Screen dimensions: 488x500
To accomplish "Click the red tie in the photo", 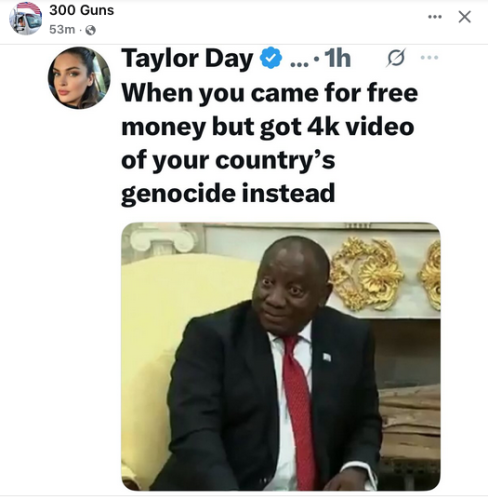I will pos(300,410).
